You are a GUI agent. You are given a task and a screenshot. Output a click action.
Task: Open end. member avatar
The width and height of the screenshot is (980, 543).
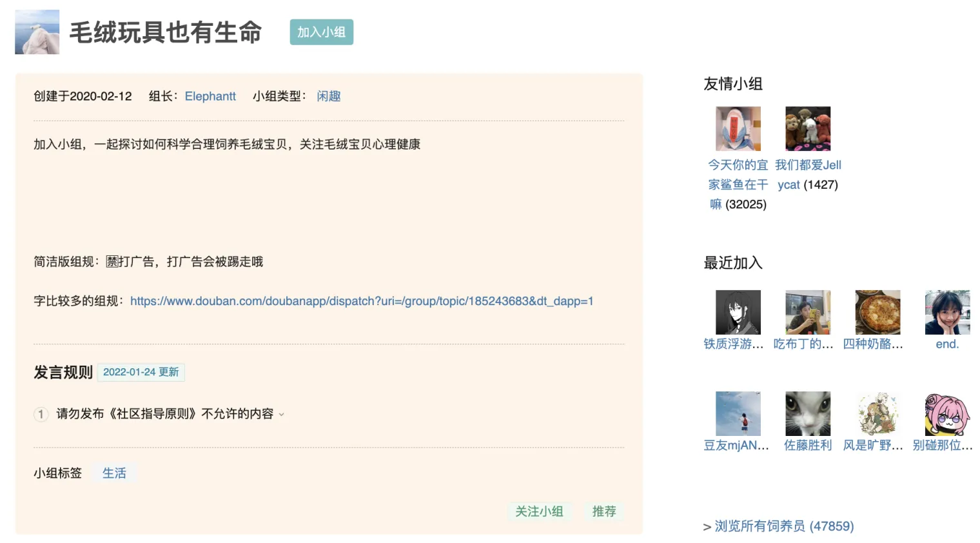(x=947, y=312)
